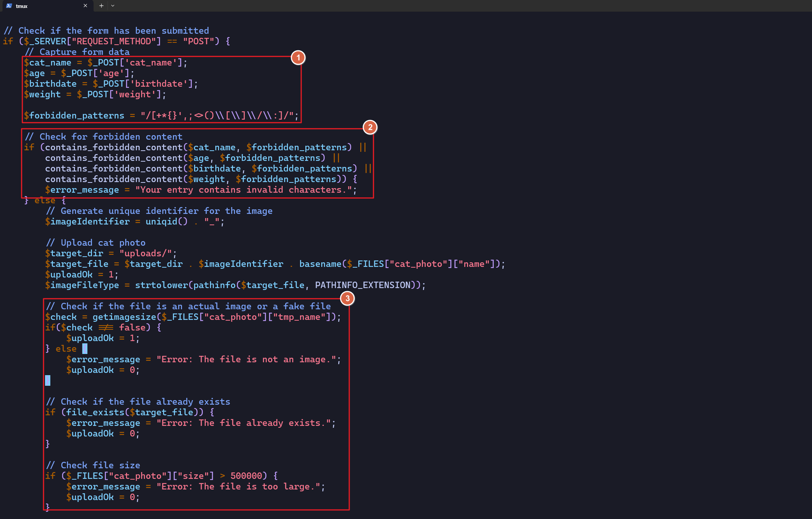Screen dimensions: 812x519
Task: Open a new terminal tab
Action: pyautogui.click(x=101, y=6)
